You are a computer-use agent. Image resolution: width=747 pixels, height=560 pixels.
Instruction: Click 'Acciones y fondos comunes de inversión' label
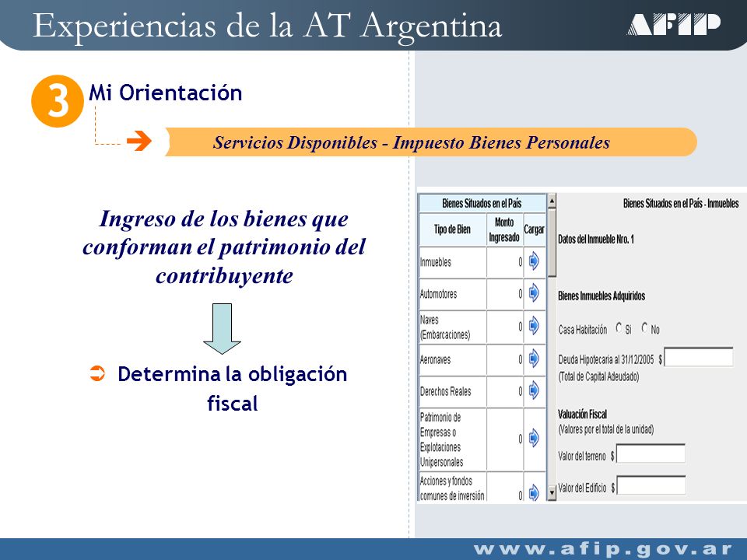(x=452, y=488)
